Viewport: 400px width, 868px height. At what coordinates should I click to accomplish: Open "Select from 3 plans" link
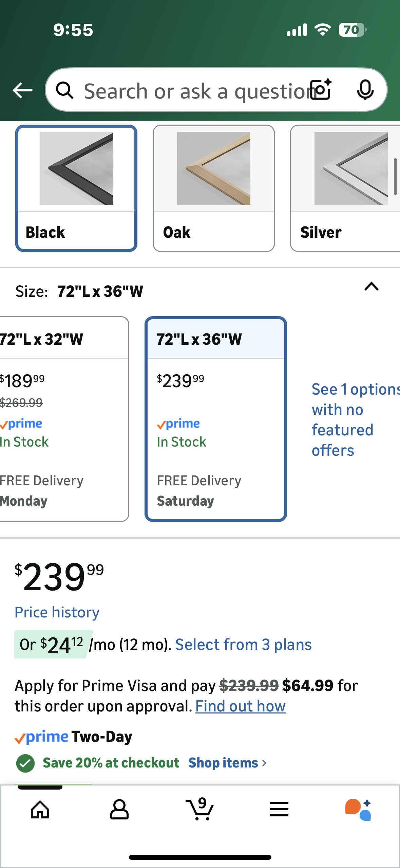243,645
